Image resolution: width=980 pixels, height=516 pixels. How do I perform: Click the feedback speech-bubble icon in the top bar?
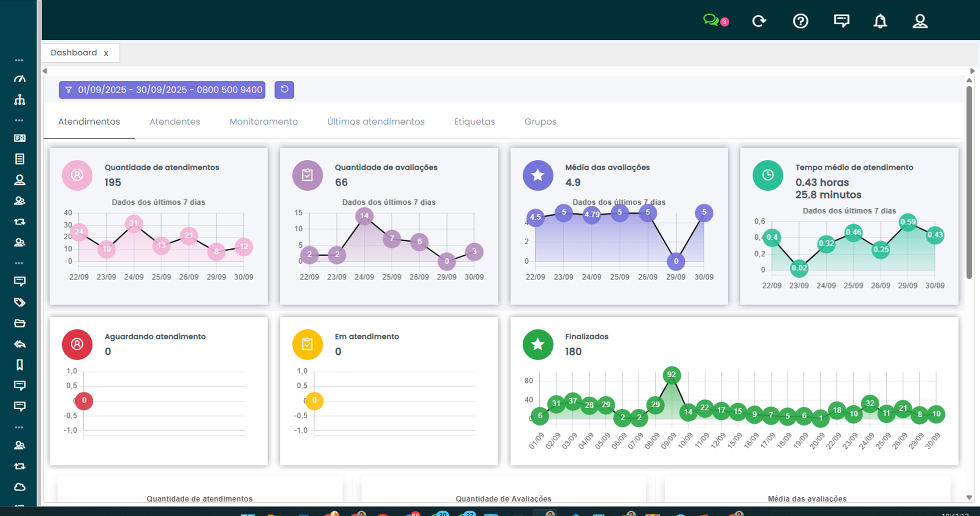coord(841,21)
